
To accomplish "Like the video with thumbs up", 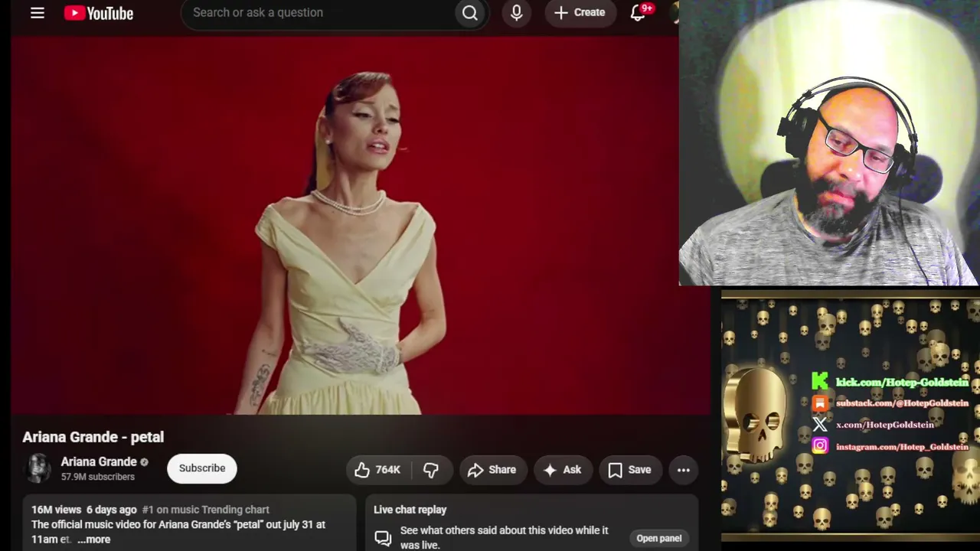I will 378,470.
